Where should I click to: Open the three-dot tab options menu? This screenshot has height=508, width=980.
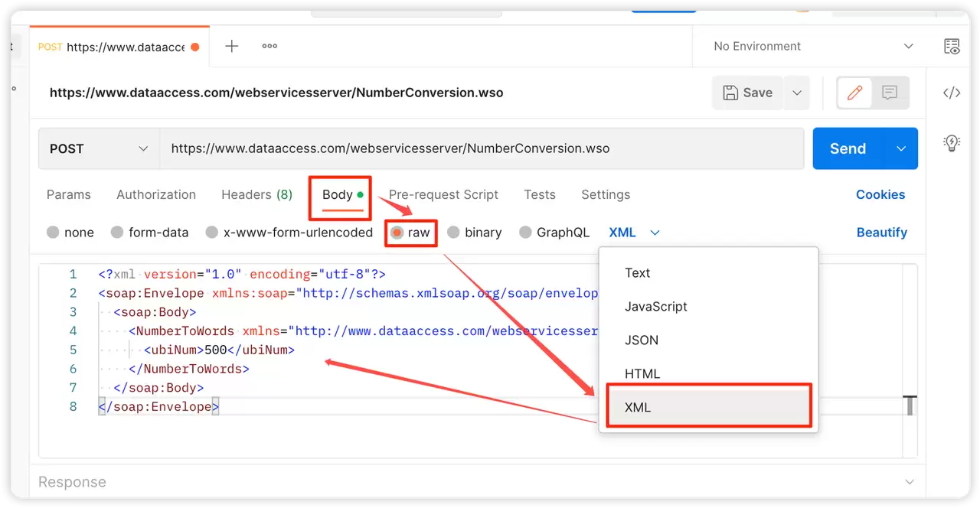tap(269, 46)
